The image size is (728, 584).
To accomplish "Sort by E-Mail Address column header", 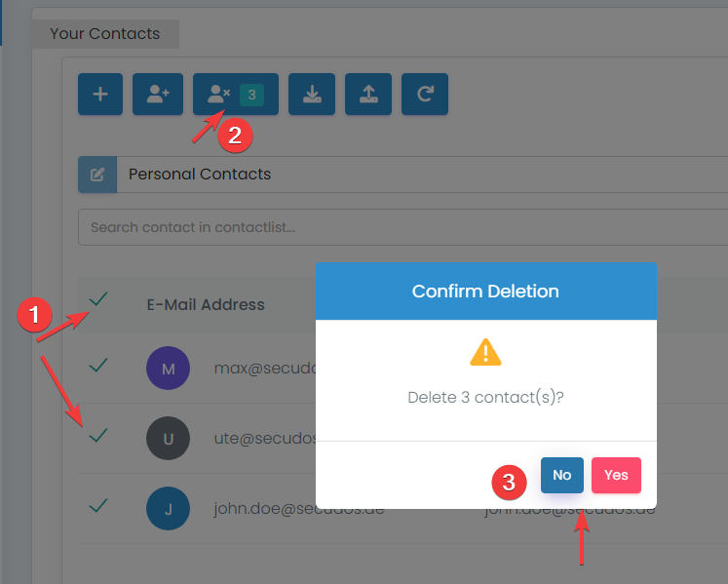I will [x=206, y=304].
